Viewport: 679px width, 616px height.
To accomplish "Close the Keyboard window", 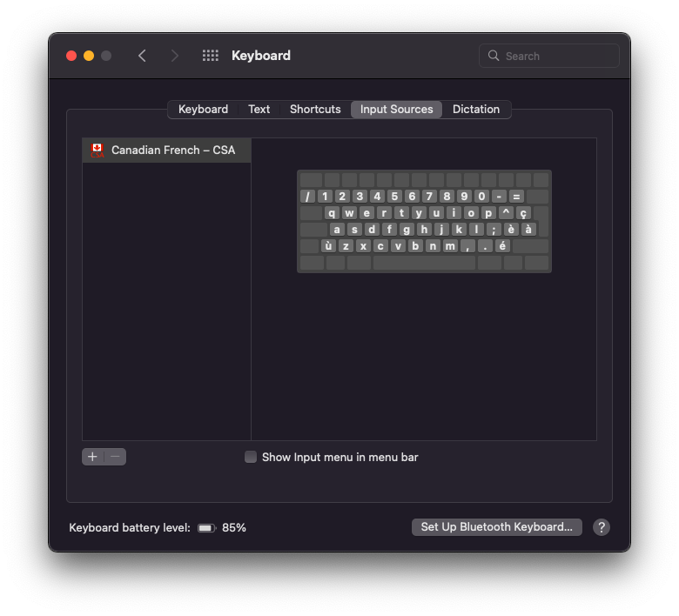I will [71, 56].
